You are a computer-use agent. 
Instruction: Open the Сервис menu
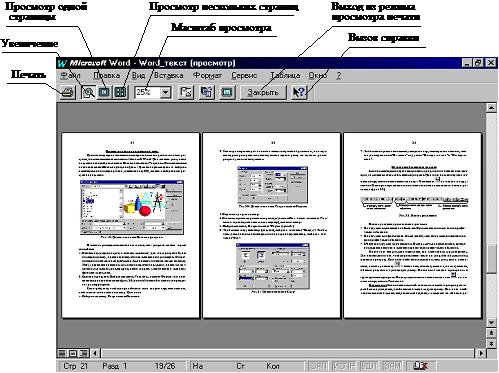pos(244,76)
